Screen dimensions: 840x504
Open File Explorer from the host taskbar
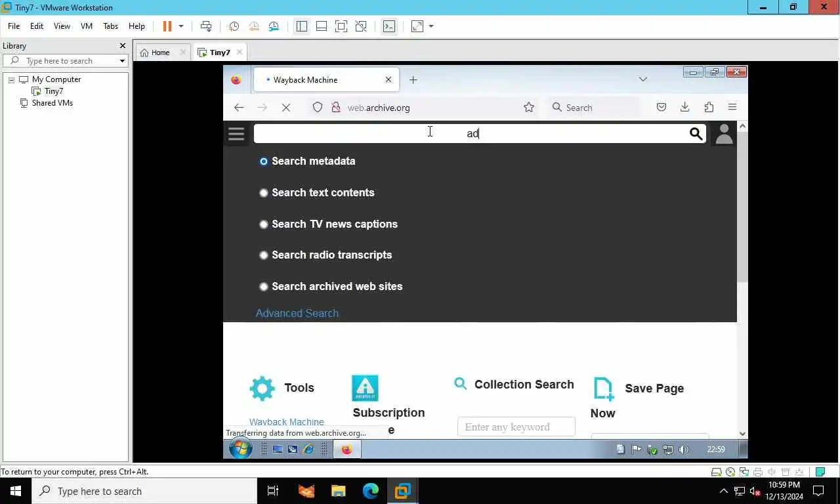tap(338, 491)
